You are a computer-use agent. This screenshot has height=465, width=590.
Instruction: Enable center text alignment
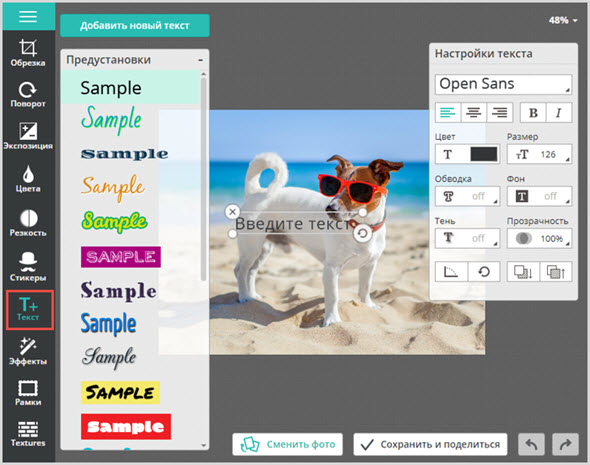point(474,112)
